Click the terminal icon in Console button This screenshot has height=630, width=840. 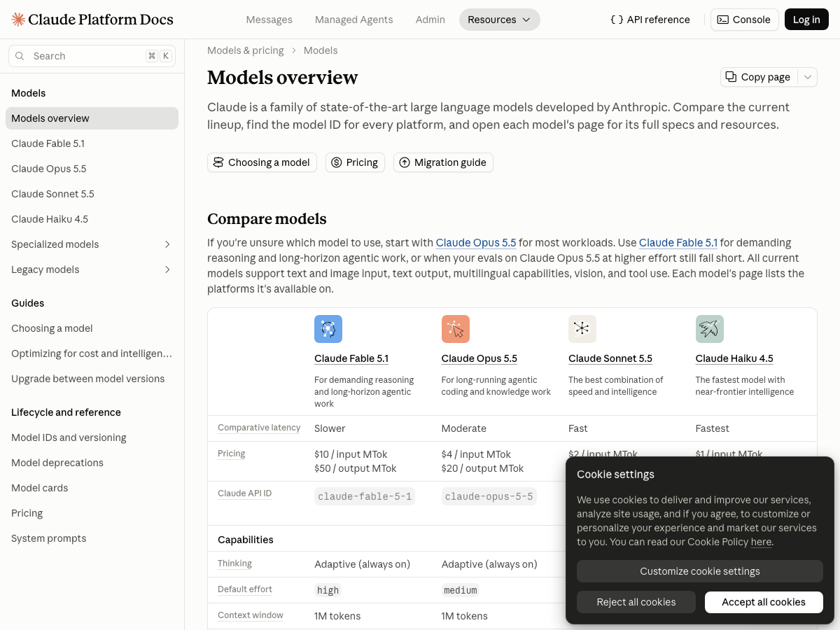coord(723,20)
